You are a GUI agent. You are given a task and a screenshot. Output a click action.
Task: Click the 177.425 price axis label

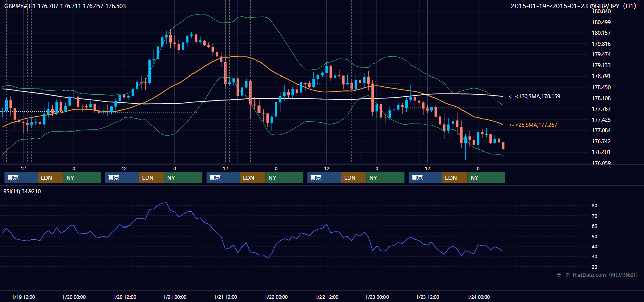click(601, 120)
